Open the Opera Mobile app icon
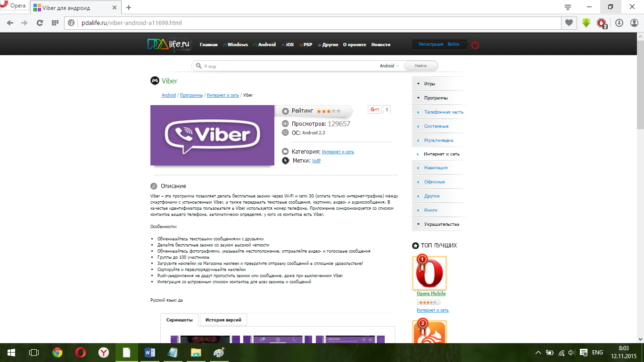Screen dimensions: 644x362 click(429, 273)
